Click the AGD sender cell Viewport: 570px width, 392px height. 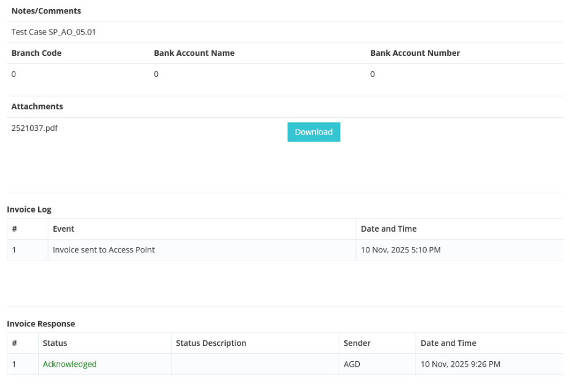352,364
